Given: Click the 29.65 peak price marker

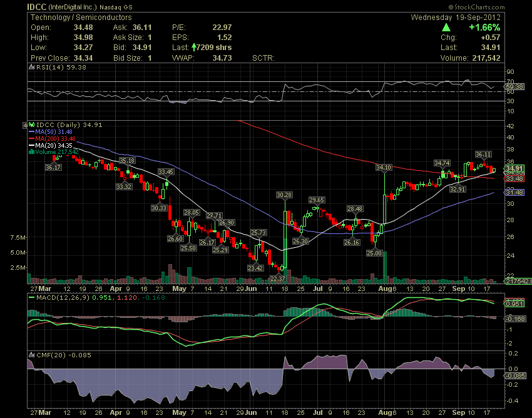Looking at the screenshot, I should 317,200.
